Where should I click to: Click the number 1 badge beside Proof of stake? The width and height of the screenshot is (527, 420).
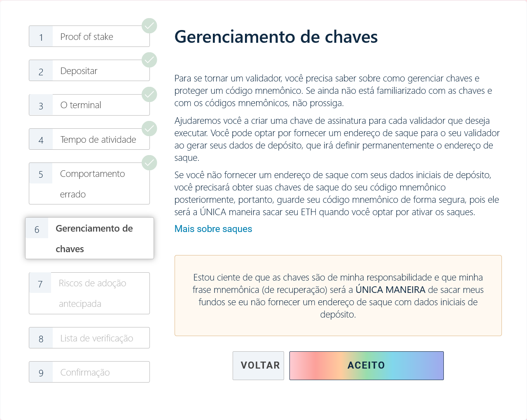click(40, 36)
